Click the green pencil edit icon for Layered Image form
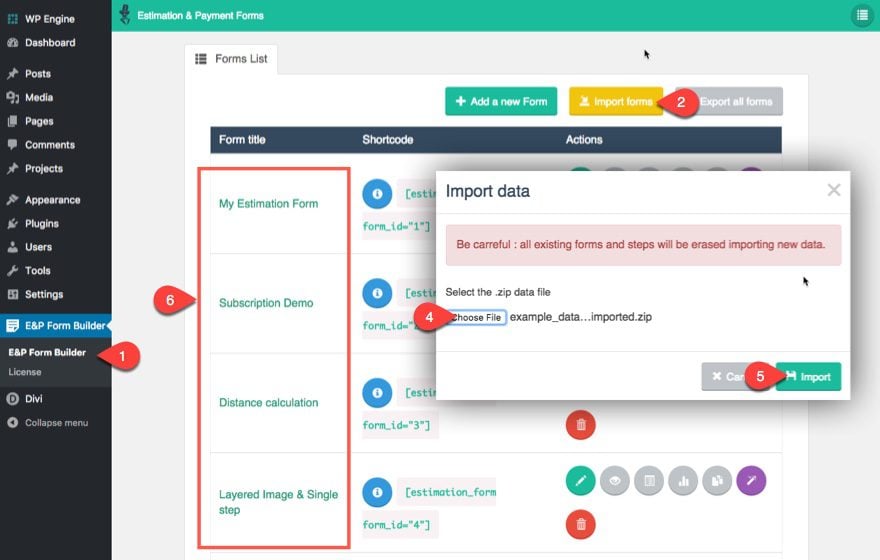This screenshot has height=560, width=880. tap(580, 481)
